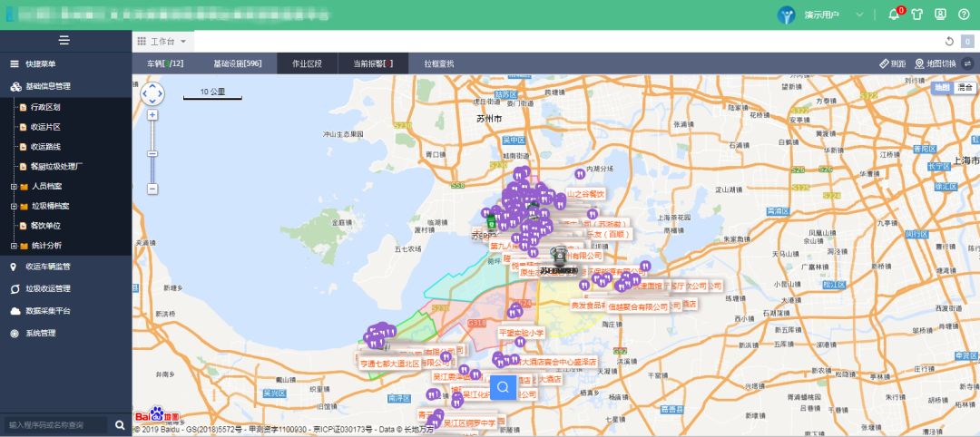
Task: Open the help question mark icon
Action: pos(964,15)
